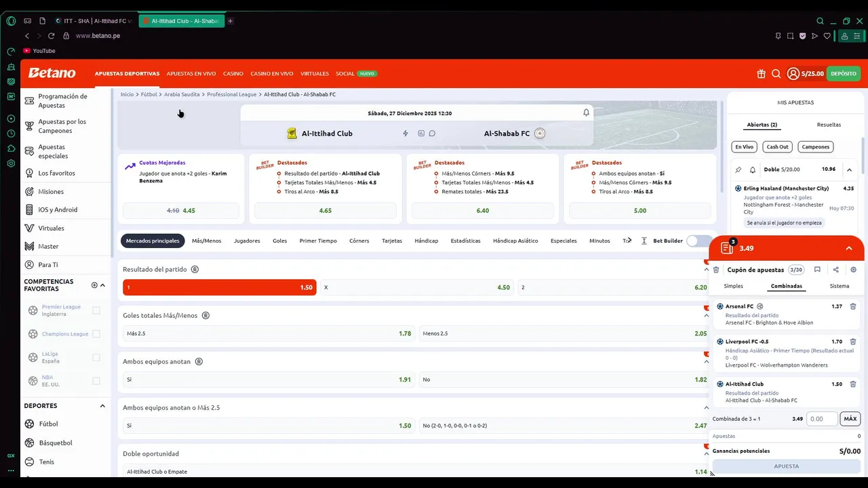Click the Cuotas Mejoradas 4.45 odds
This screenshot has width=868, height=488.
[180, 211]
